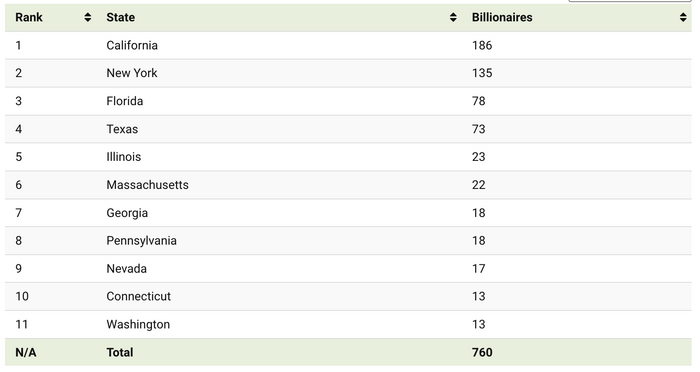The width and height of the screenshot is (700, 372).
Task: Click the 760 total billionaires value
Action: tap(482, 352)
